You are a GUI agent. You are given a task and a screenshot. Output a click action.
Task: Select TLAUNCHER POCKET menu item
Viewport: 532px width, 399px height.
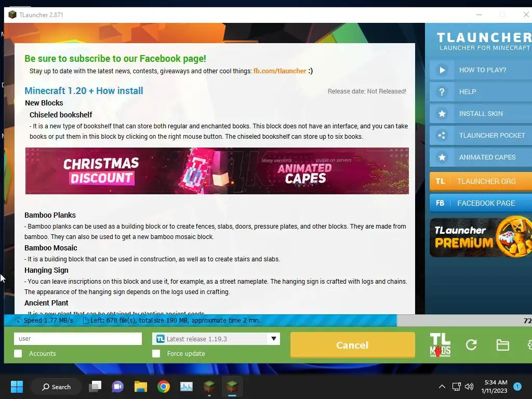click(x=481, y=136)
